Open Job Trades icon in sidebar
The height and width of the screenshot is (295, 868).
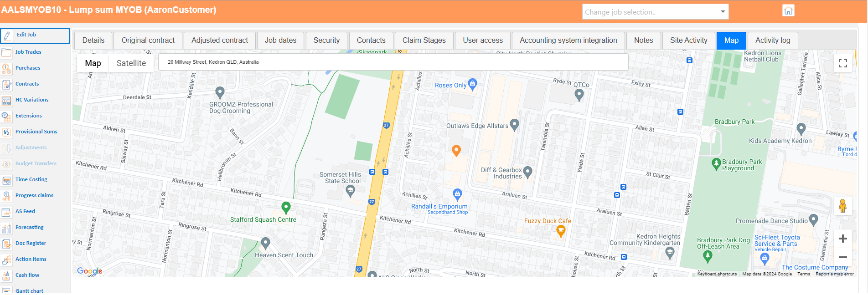point(6,52)
